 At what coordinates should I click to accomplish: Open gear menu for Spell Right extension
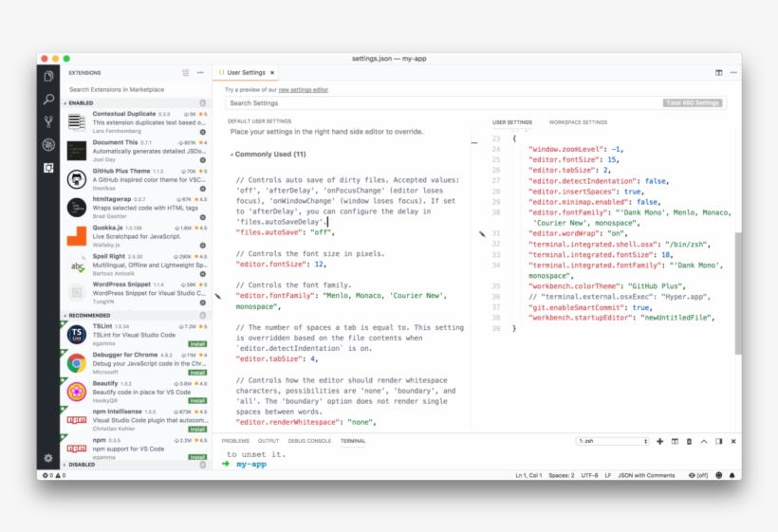click(x=202, y=274)
